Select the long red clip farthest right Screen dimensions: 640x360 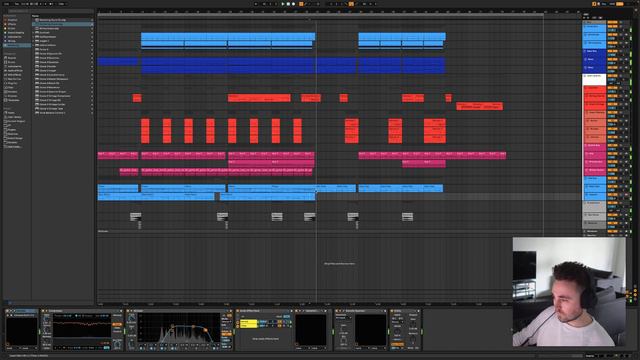pyautogui.click(x=479, y=106)
